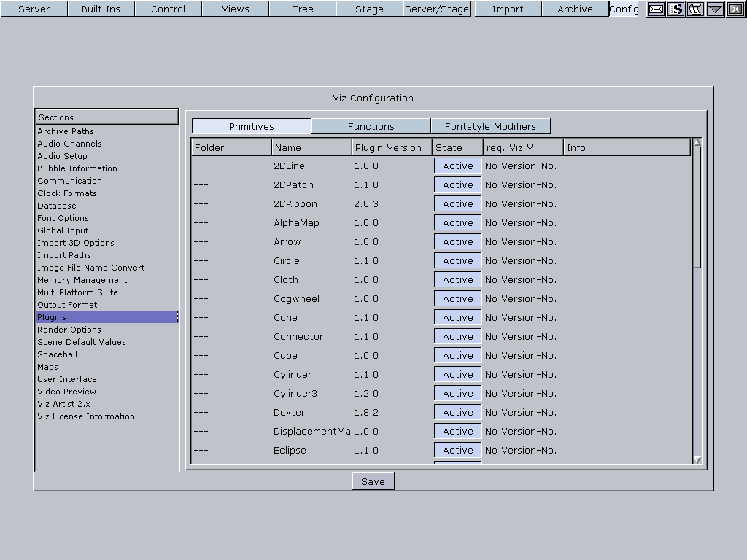747x560 pixels.
Task: Click the Save button
Action: 373,481
